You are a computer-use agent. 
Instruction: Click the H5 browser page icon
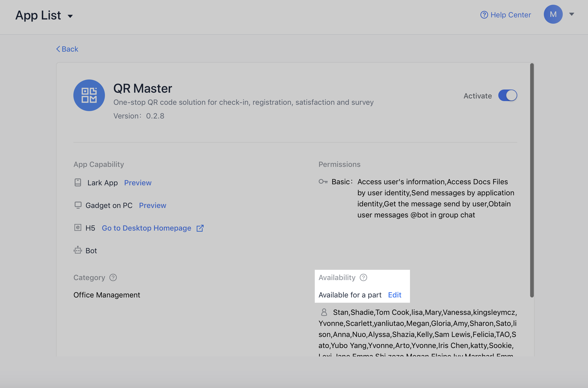78,227
